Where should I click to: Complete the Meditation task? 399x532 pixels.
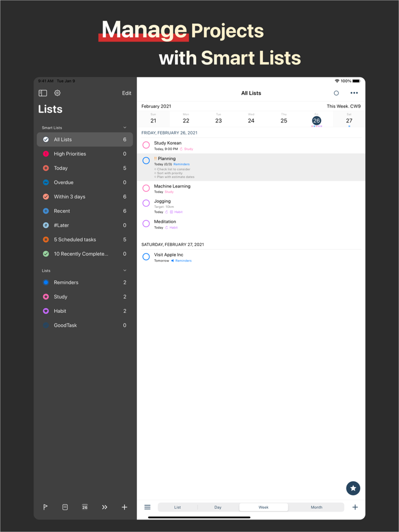[146, 224]
